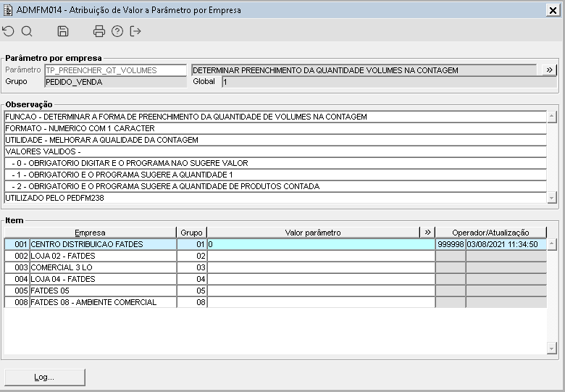Click the Operador/Atualização column header

(491, 233)
